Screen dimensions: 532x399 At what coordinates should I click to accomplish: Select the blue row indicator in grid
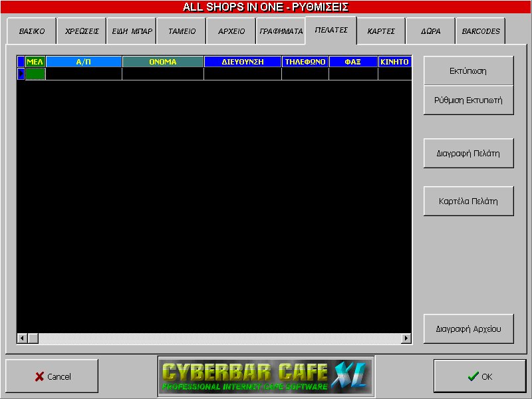pyautogui.click(x=21, y=74)
